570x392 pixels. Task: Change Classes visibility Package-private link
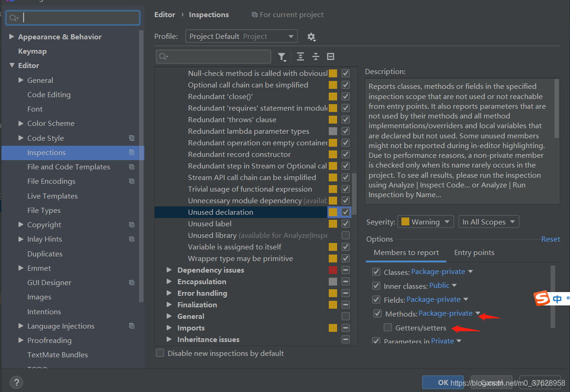coord(442,272)
